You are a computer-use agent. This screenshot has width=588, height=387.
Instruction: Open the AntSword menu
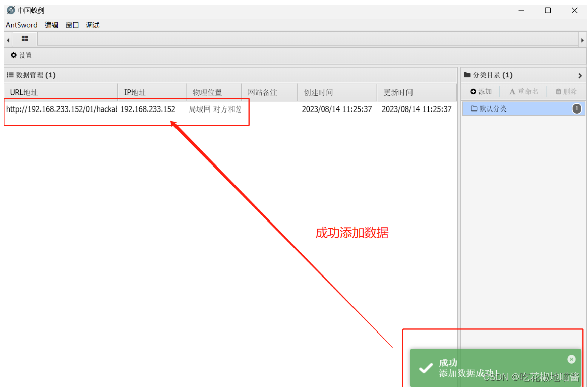[x=21, y=25]
